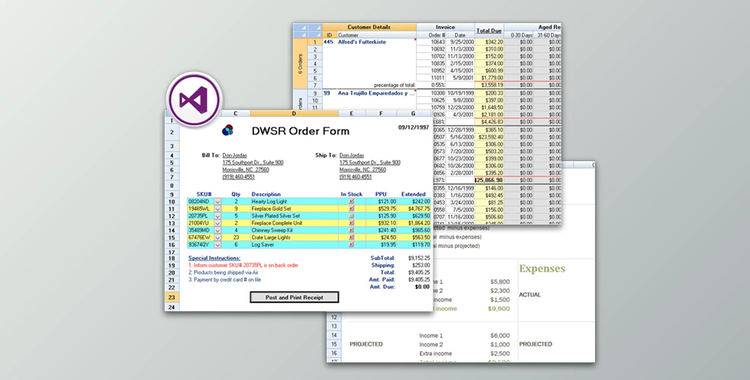Click the SubTotal value $9,152.25

click(x=419, y=258)
